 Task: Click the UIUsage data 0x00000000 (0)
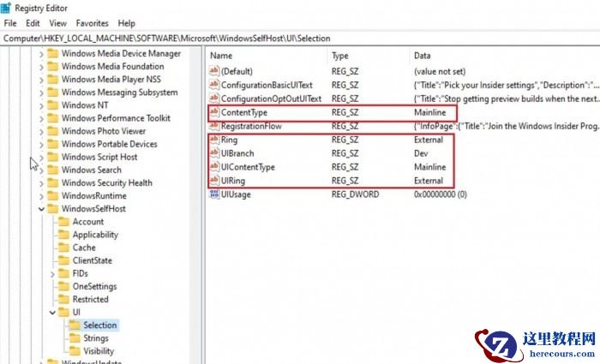coord(441,194)
